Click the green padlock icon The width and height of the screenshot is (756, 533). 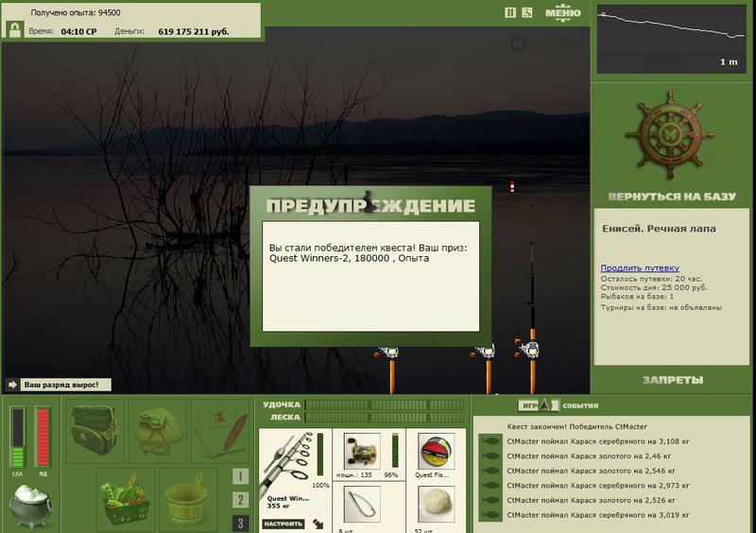[x=15, y=29]
